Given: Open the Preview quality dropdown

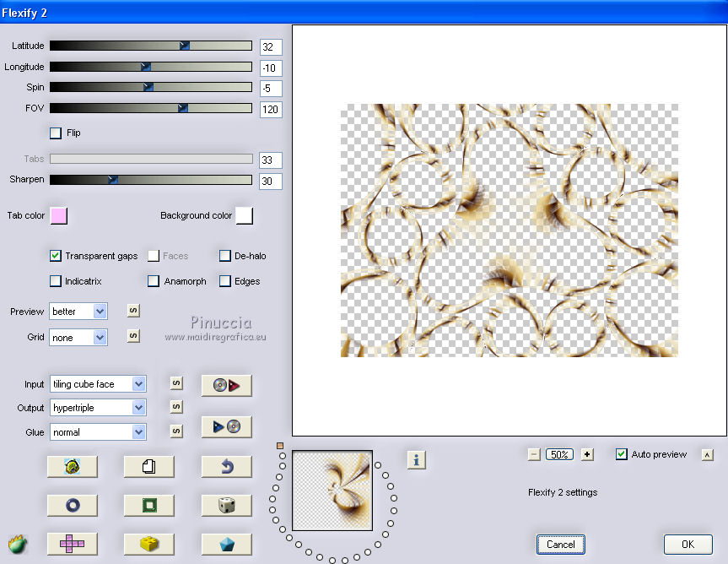Looking at the screenshot, I should 78,312.
